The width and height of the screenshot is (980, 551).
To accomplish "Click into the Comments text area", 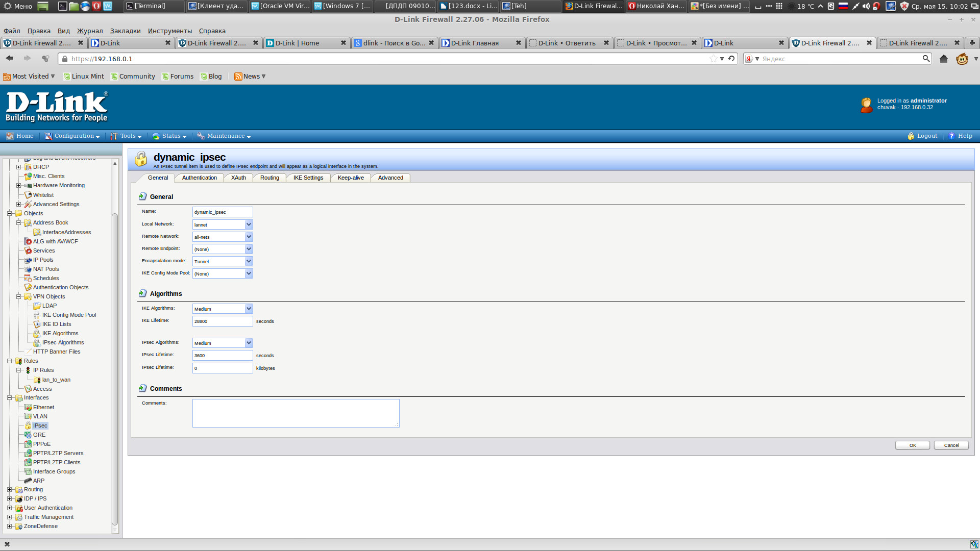I will tap(296, 413).
